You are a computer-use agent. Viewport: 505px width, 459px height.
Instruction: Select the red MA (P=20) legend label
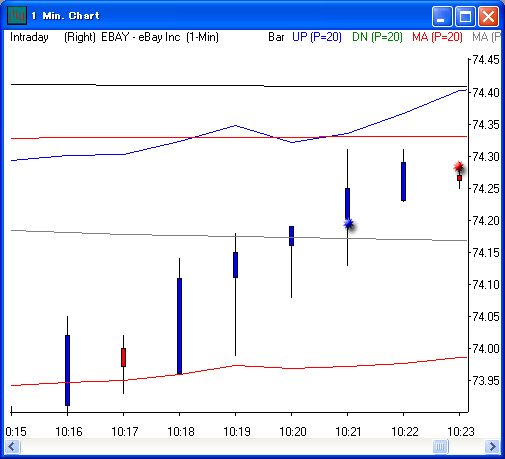437,37
